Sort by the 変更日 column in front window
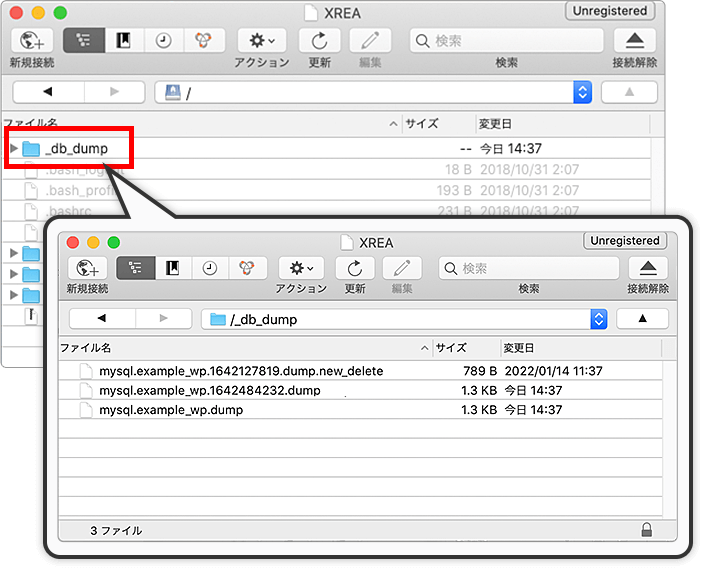 point(580,348)
